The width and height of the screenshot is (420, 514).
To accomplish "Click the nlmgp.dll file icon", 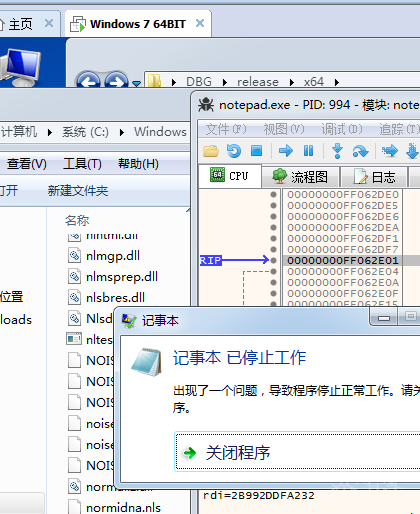I will click(74, 256).
